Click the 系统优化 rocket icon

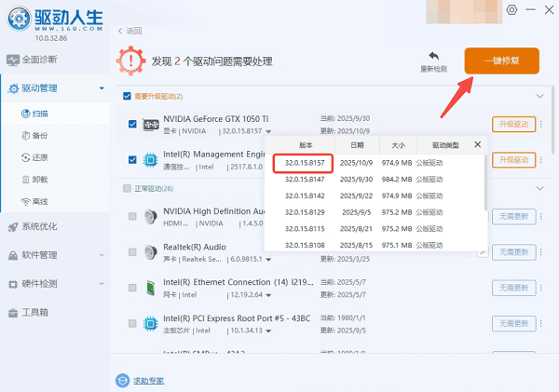pos(13,226)
